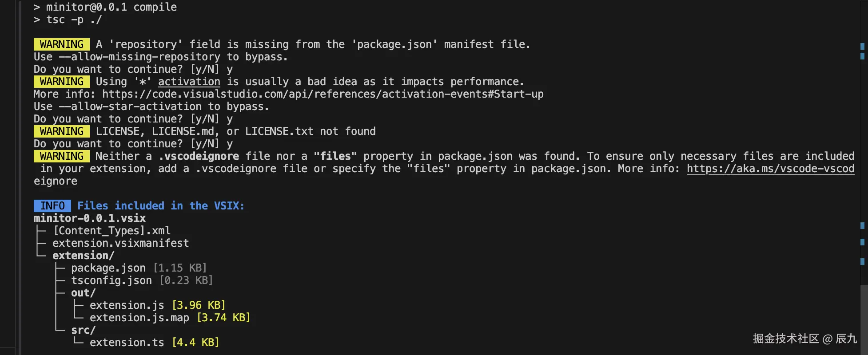The width and height of the screenshot is (868, 355).
Task: Select tsconfig.json in the file tree
Action: (x=111, y=280)
